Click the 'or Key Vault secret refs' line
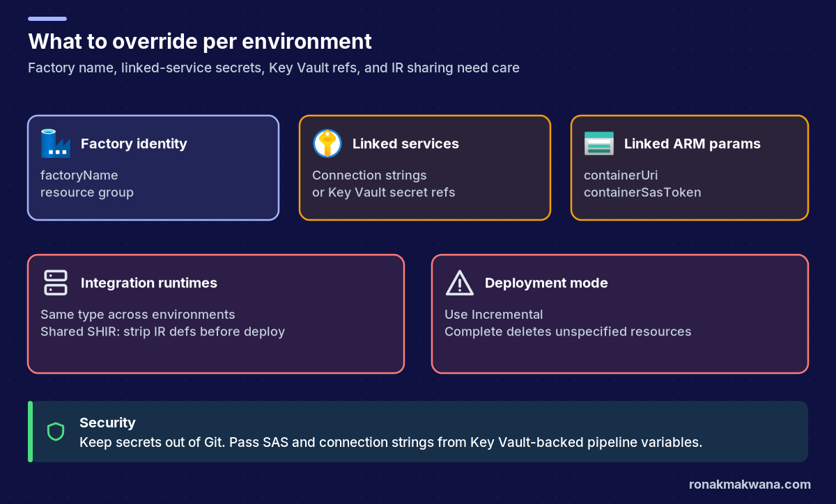 (384, 192)
